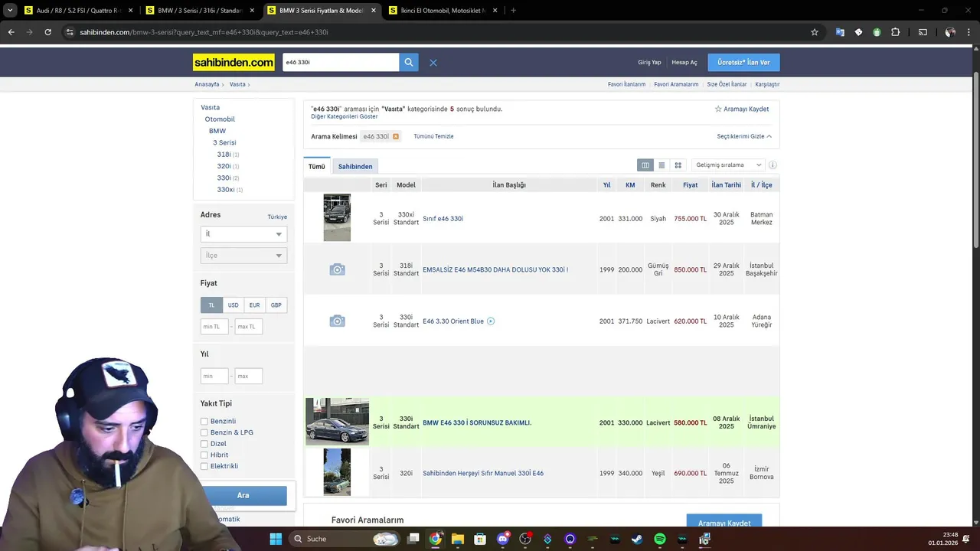This screenshot has width=980, height=551.
Task: Switch to İkinci El Otomobil tab
Action: (x=443, y=11)
